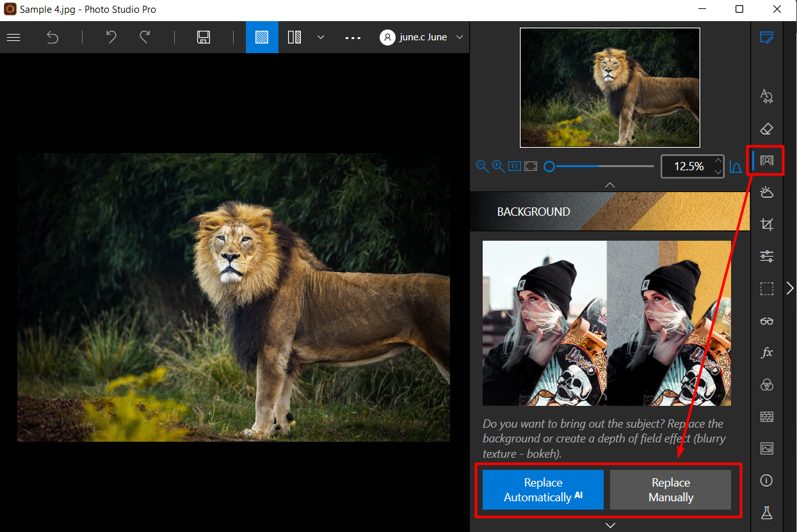The image size is (797, 532).
Task: Open the hamburger main menu
Action: [x=13, y=37]
